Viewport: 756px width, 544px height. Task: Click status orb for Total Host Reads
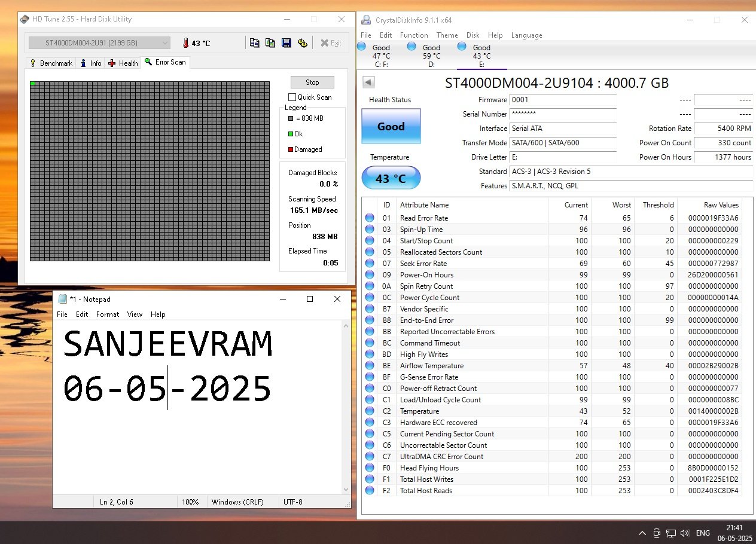370,491
